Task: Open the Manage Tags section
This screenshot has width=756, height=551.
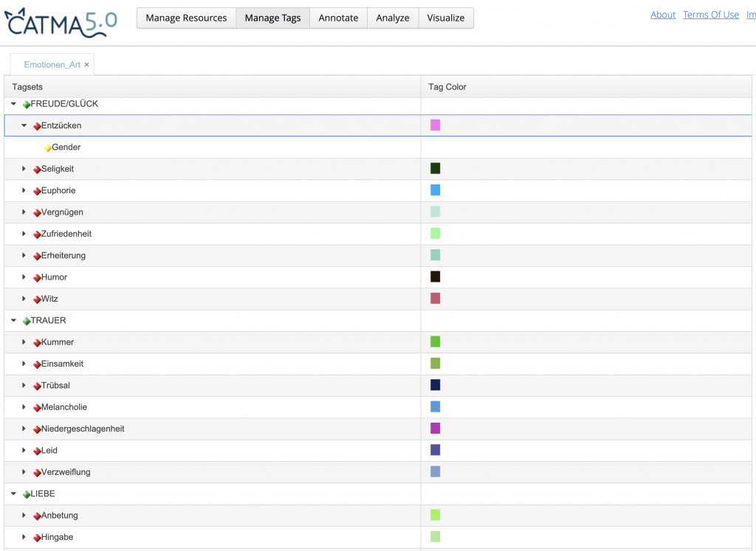Action: 273,18
